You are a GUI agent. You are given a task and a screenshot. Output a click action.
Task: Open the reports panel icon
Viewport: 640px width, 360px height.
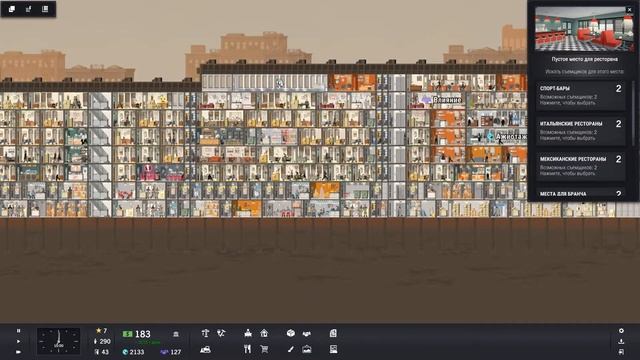333,349
